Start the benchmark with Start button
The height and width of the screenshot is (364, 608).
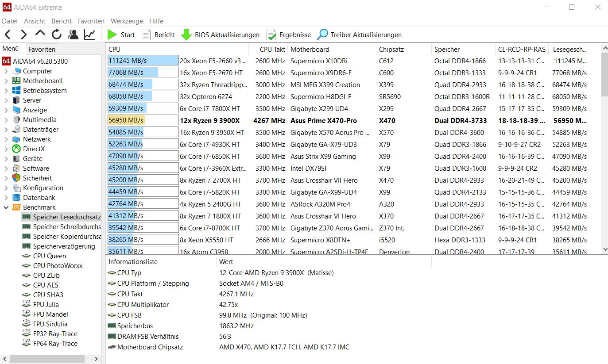[121, 34]
